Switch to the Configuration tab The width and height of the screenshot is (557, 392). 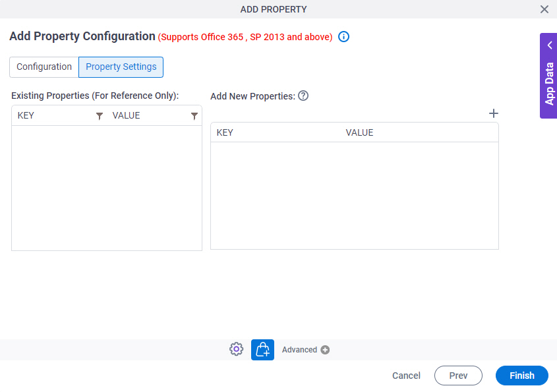point(43,67)
